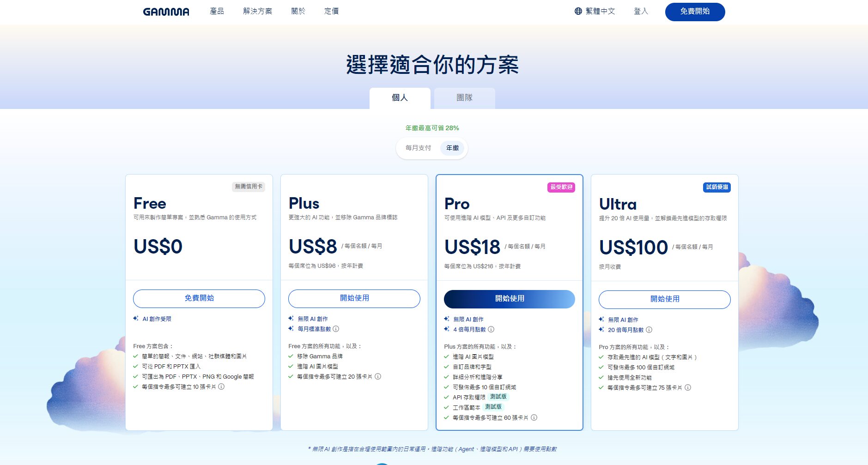Click 免費開始 button in top header
The width and height of the screenshot is (868, 465).
pos(695,12)
